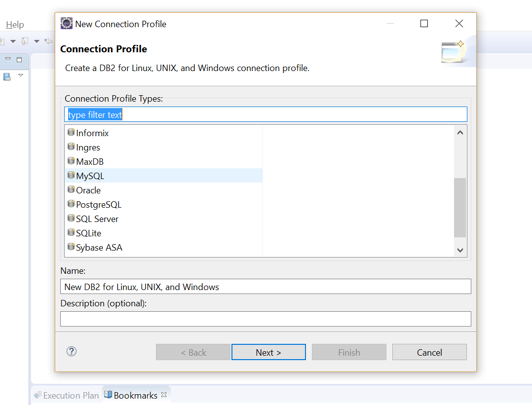Click the profile list scrollbar thumb
This screenshot has width=532, height=405.
(x=460, y=208)
